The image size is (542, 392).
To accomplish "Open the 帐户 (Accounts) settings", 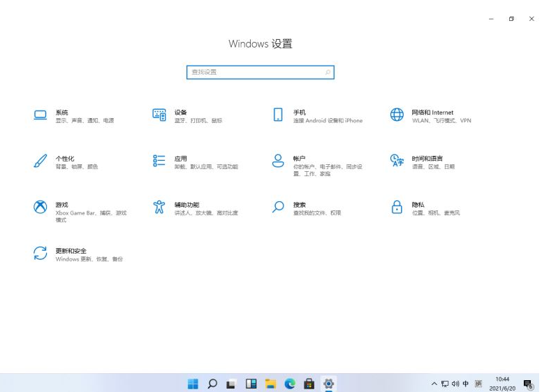I will (x=299, y=159).
